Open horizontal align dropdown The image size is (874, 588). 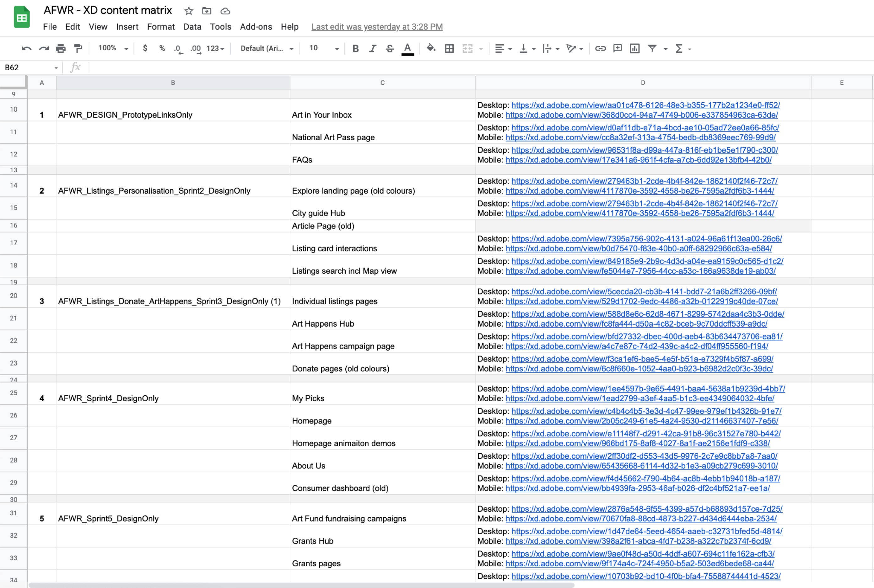tap(503, 48)
